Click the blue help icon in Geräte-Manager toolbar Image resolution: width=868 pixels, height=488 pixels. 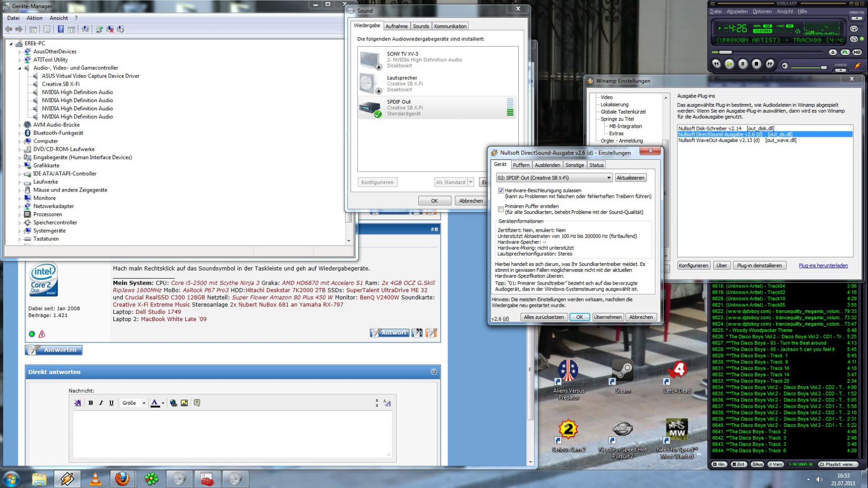point(61,29)
